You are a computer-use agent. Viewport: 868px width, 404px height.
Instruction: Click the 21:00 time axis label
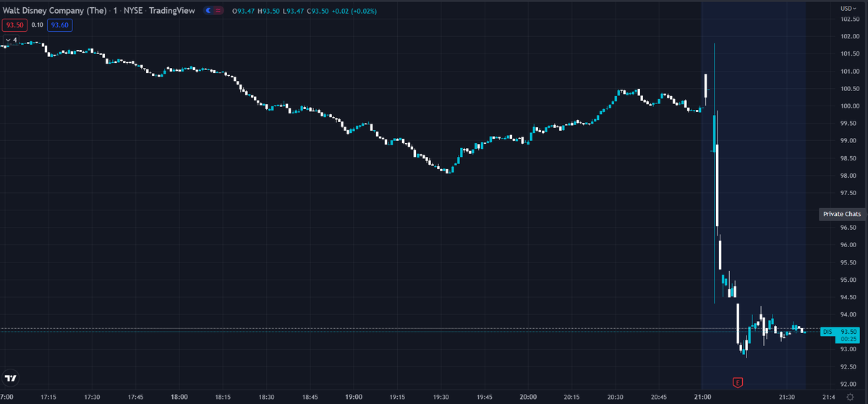pyautogui.click(x=702, y=397)
